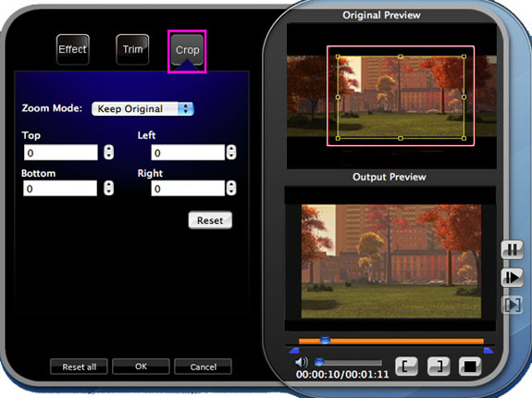Click the left blue trim marker
Image resolution: width=532 pixels, height=398 pixels.
[x=294, y=351]
